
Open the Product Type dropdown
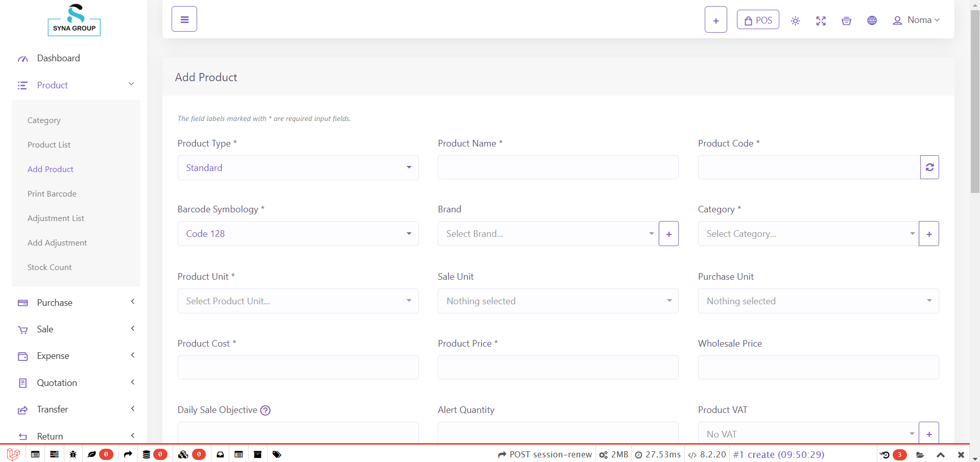(298, 167)
